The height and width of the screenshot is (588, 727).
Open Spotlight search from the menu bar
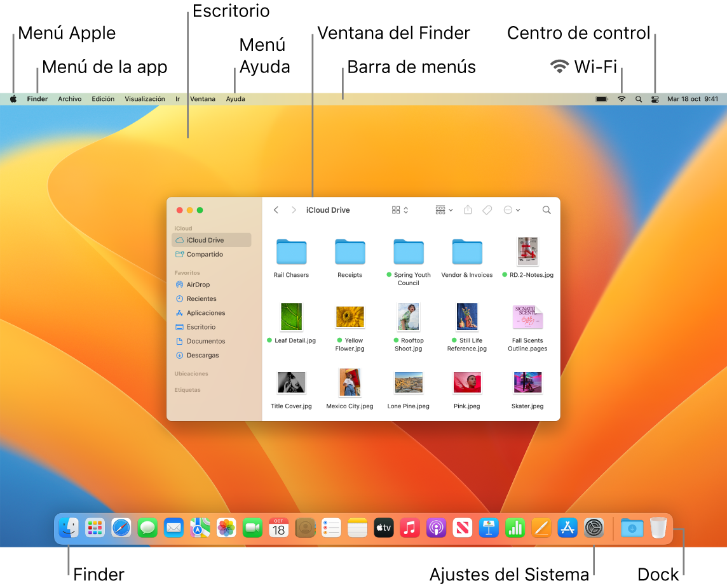639,98
